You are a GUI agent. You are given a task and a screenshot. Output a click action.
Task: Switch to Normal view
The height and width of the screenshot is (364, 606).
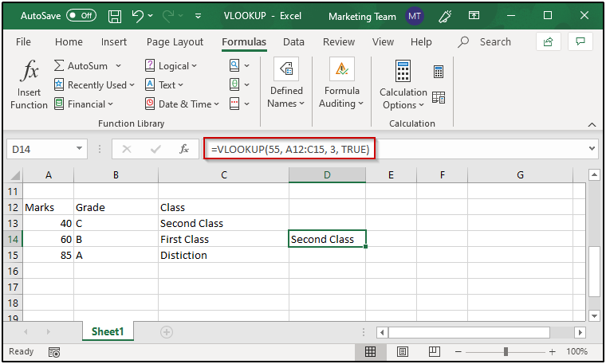coord(370,351)
